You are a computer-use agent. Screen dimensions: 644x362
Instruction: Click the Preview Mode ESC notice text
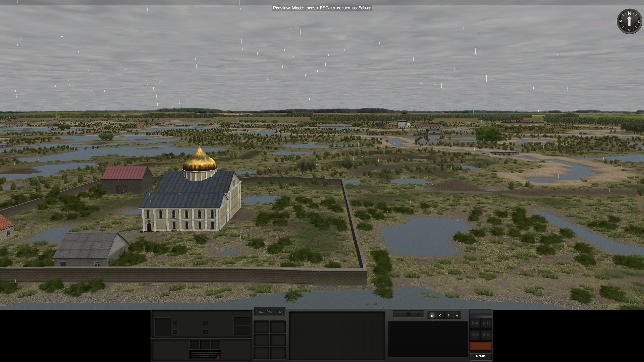[x=322, y=8]
